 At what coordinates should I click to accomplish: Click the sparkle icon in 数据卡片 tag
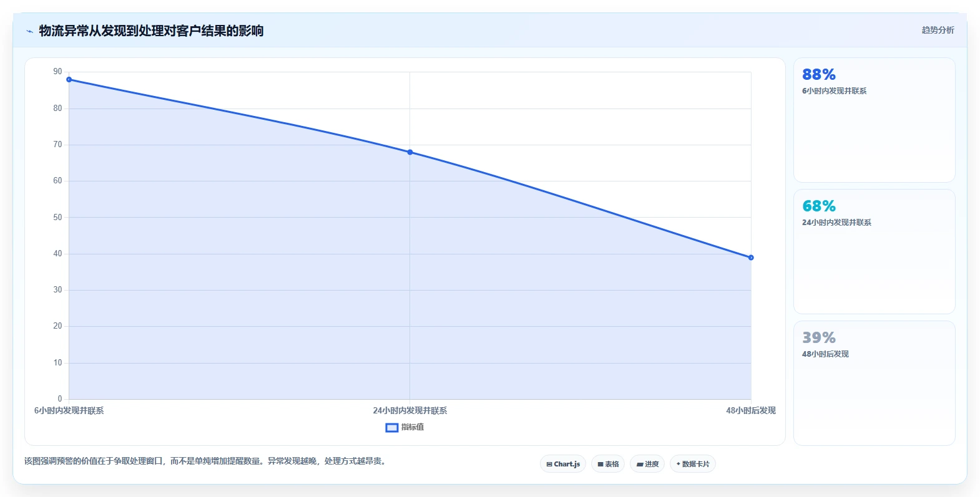(679, 464)
